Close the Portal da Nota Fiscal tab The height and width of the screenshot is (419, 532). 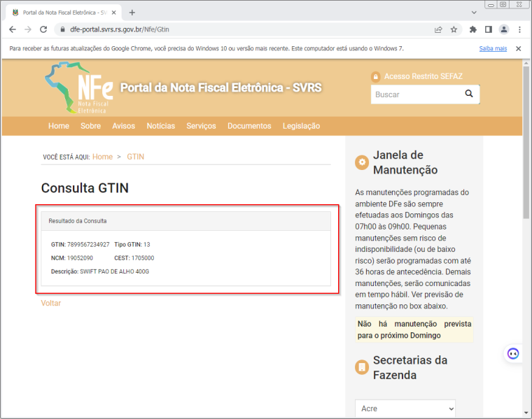tap(113, 13)
